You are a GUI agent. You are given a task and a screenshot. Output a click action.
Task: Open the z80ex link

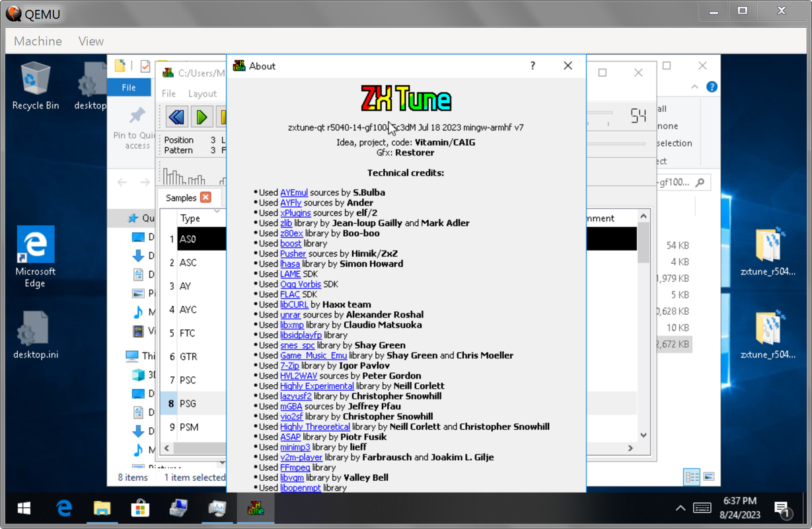291,233
